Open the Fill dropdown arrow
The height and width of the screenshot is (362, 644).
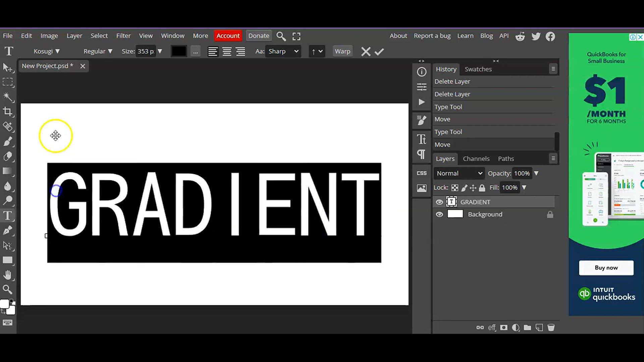tap(524, 188)
